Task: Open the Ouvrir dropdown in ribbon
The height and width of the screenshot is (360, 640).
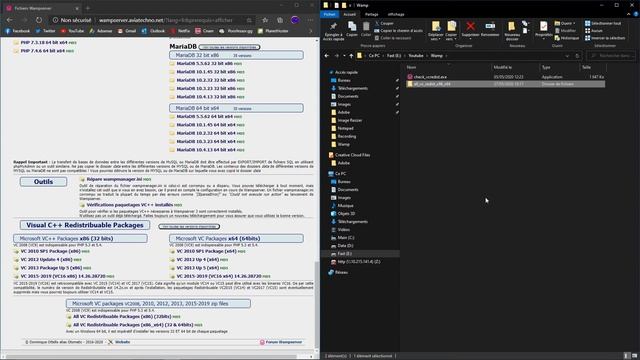Action: 565,23
